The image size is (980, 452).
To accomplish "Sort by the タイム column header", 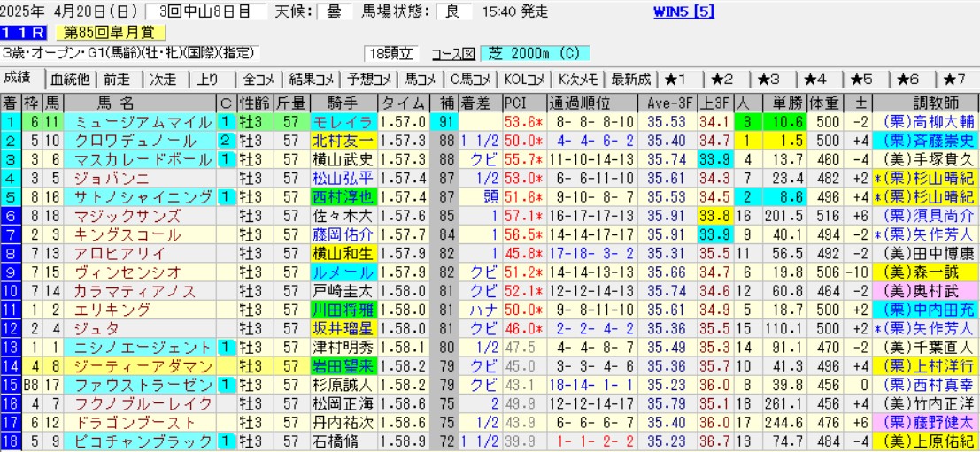I will pyautogui.click(x=403, y=101).
